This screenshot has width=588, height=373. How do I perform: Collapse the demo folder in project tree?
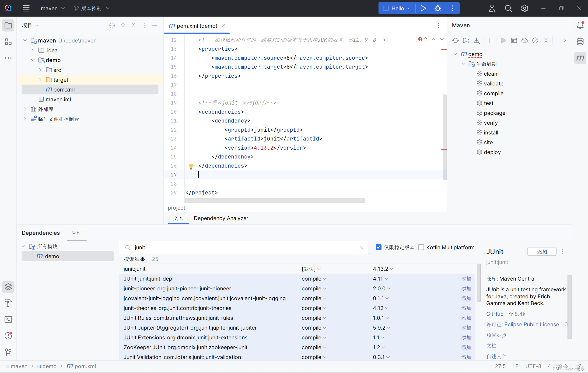click(x=32, y=60)
